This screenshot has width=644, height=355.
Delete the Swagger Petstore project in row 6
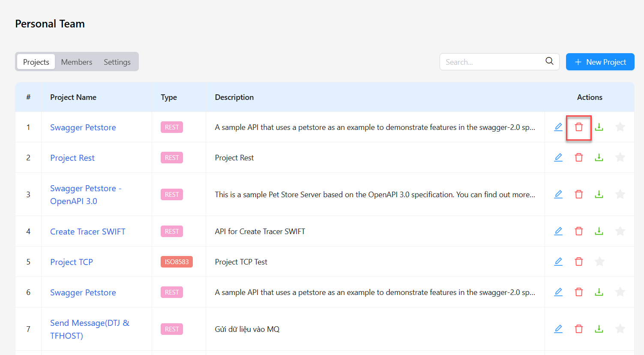[x=579, y=292]
